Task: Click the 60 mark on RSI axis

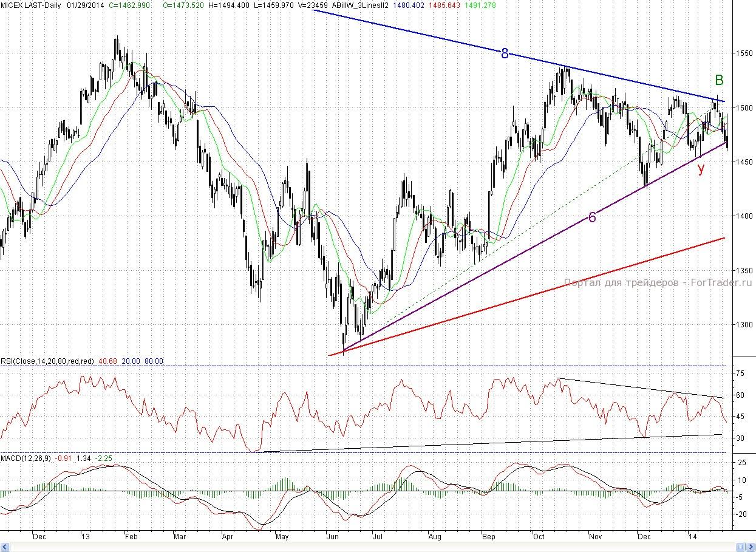Action: pos(741,395)
